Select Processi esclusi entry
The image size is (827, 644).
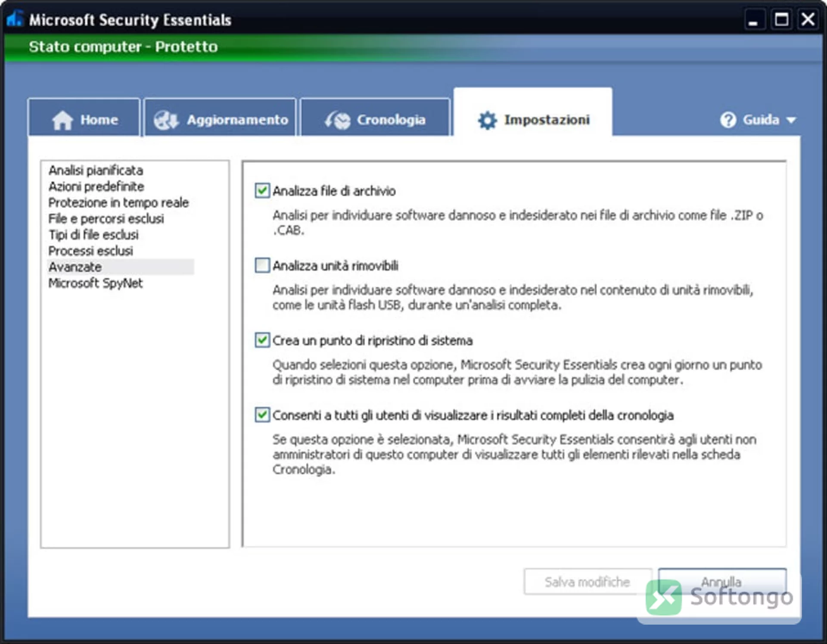pos(90,251)
